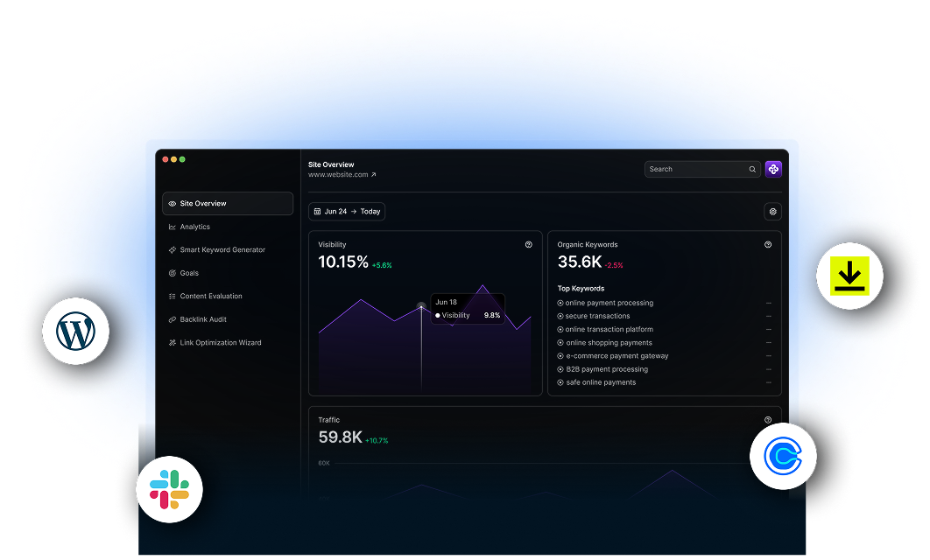Screen dimensions: 930x560
Task: Click the -2.5% organic keywords change
Action: [614, 265]
